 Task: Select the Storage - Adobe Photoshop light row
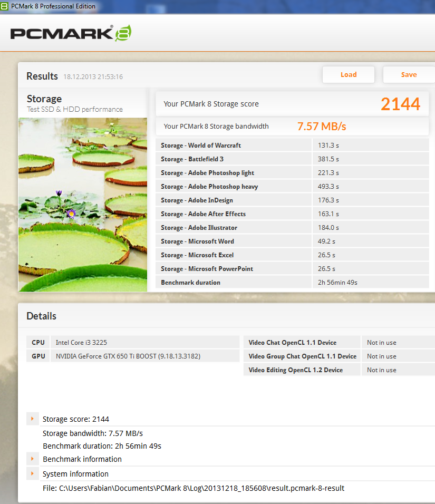292,172
